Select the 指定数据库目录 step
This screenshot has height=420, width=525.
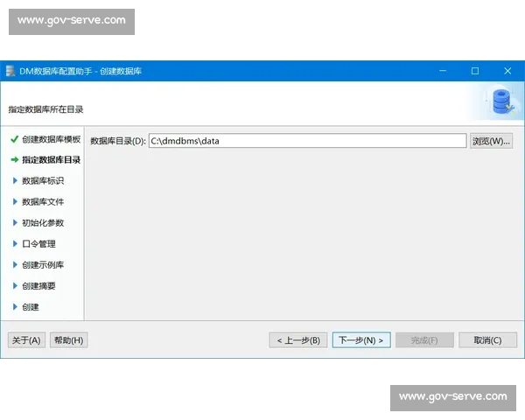[52, 160]
